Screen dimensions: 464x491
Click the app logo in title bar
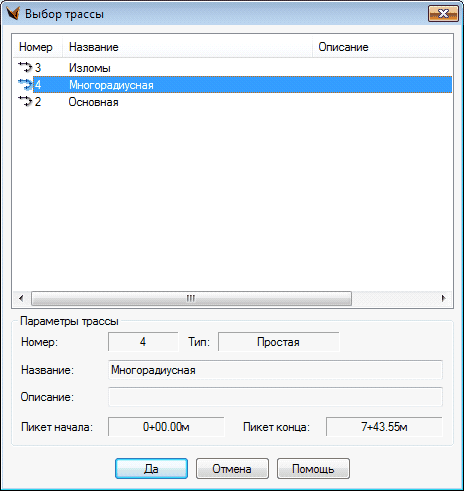pos(13,14)
